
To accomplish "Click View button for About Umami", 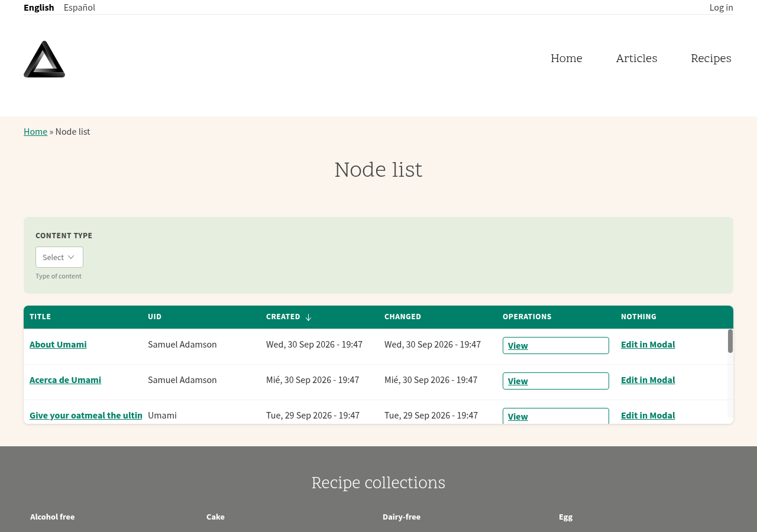I will 556,346.
